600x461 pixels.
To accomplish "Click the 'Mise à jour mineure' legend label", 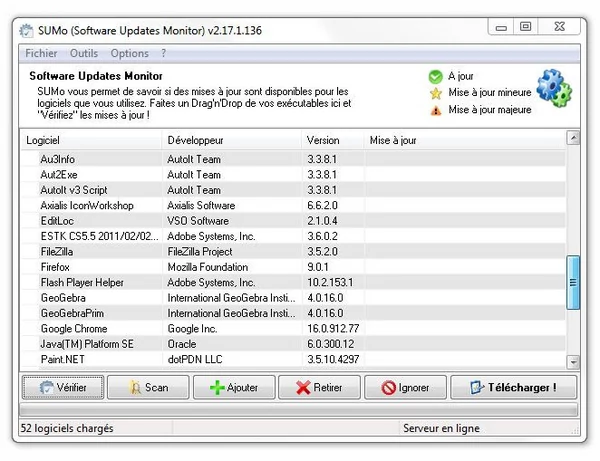I will pyautogui.click(x=490, y=93).
